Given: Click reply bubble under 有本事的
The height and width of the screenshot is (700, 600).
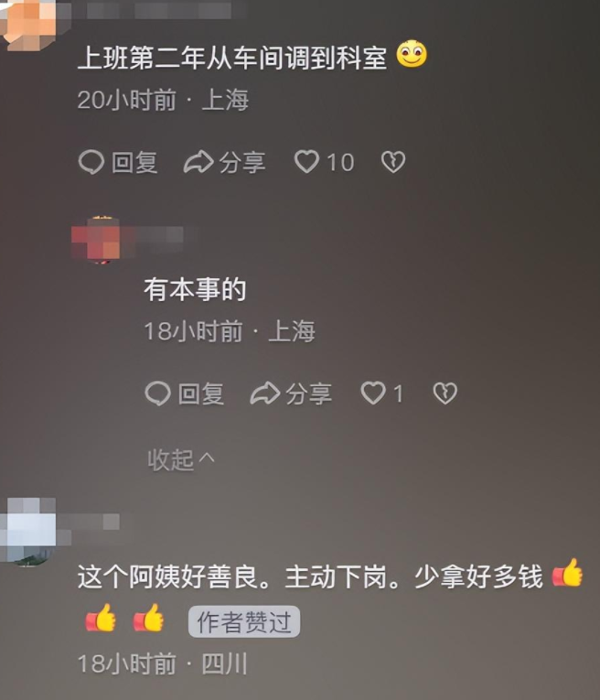Looking at the screenshot, I should coord(157,393).
